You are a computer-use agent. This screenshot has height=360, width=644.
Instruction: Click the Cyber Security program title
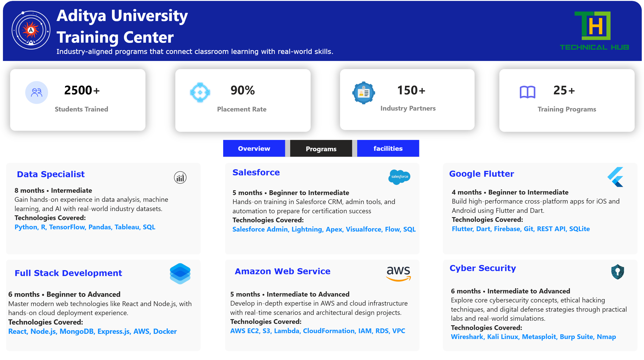[x=482, y=268]
